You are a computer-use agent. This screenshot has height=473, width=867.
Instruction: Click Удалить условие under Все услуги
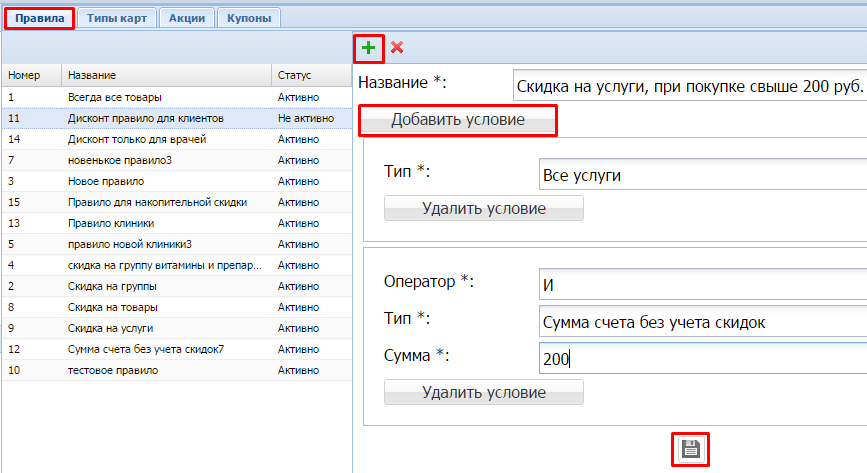(484, 208)
